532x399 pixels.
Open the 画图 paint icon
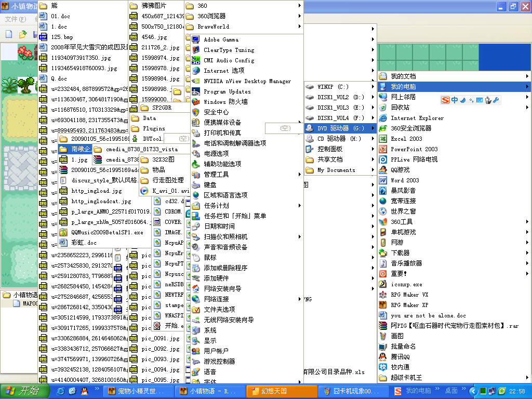(383, 336)
